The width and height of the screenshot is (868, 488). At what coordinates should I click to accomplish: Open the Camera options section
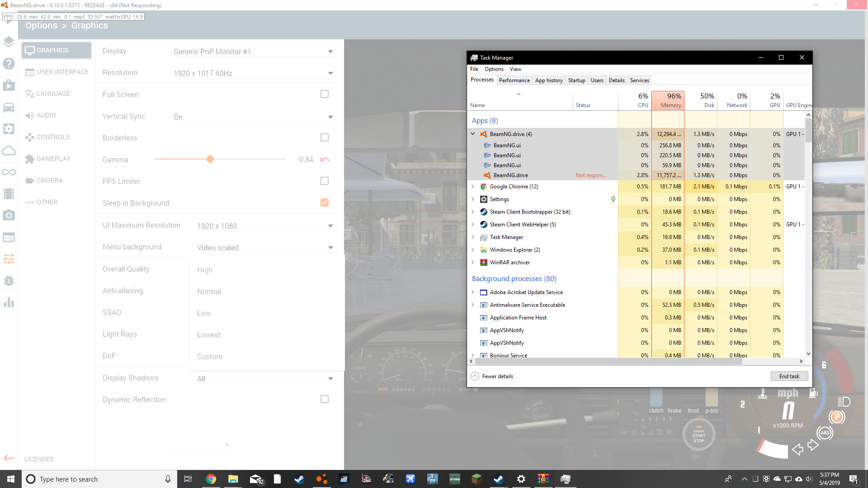coord(57,180)
